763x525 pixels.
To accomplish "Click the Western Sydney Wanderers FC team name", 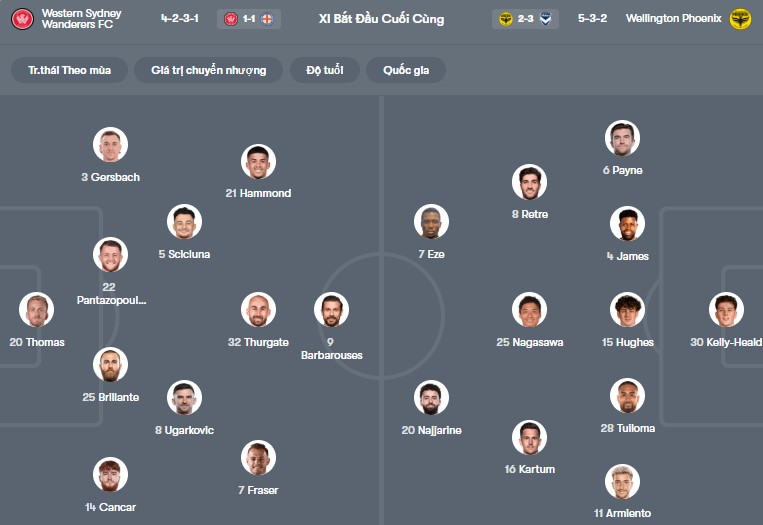I will coord(82,19).
